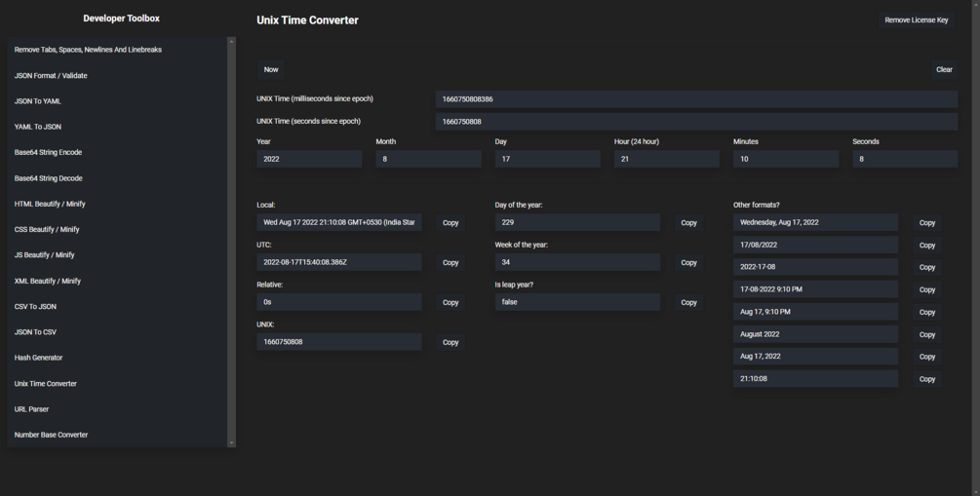The height and width of the screenshot is (496, 980).
Task: Select JSON To YAML in the sidebar
Action: 38,101
